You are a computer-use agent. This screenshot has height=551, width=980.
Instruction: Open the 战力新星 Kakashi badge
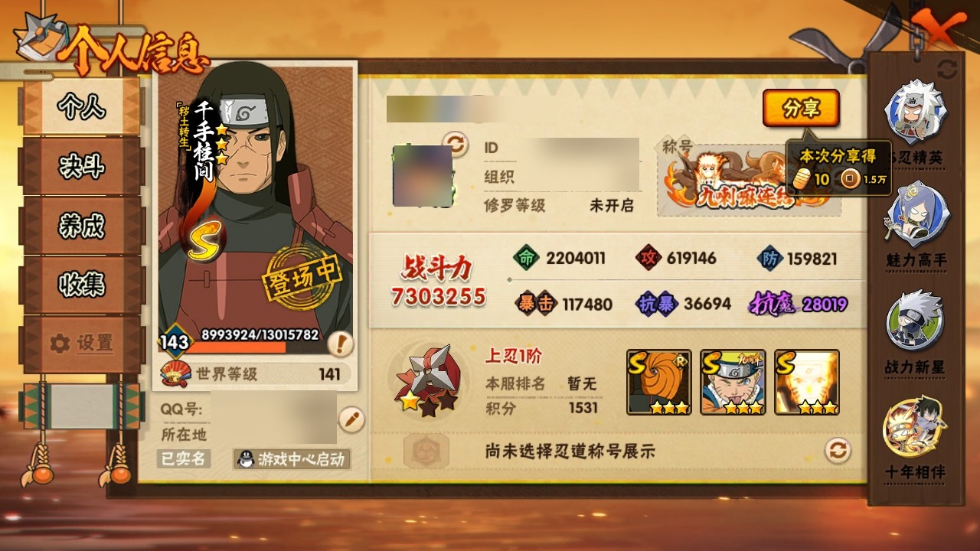pyautogui.click(x=916, y=320)
